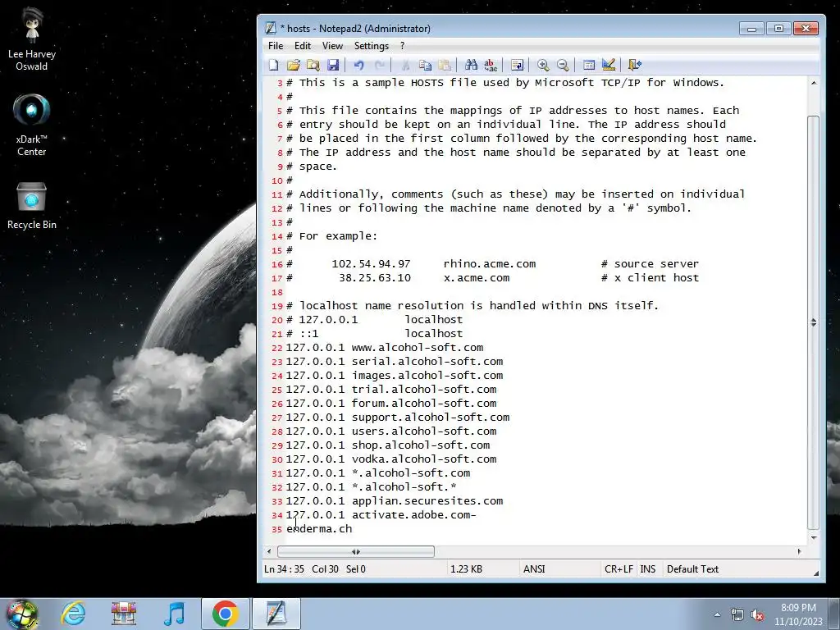Show hidden tray icons arrow
This screenshot has height=630, width=840.
pos(717,615)
